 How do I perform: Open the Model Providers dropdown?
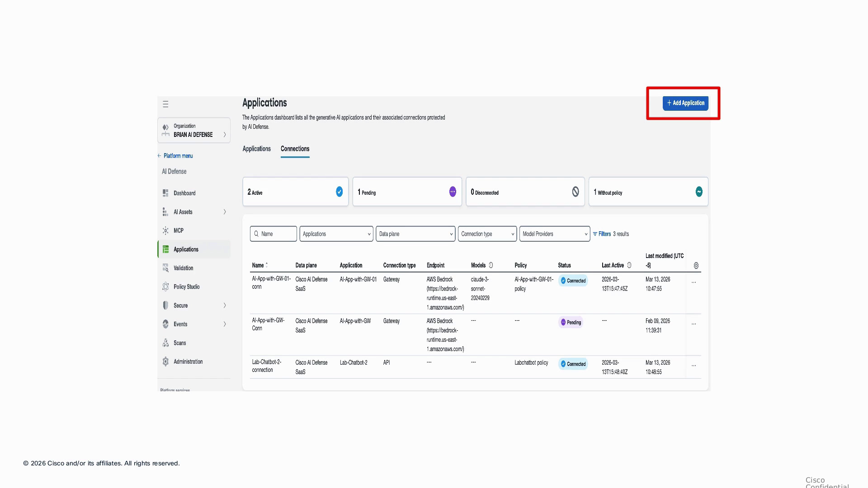pos(555,234)
